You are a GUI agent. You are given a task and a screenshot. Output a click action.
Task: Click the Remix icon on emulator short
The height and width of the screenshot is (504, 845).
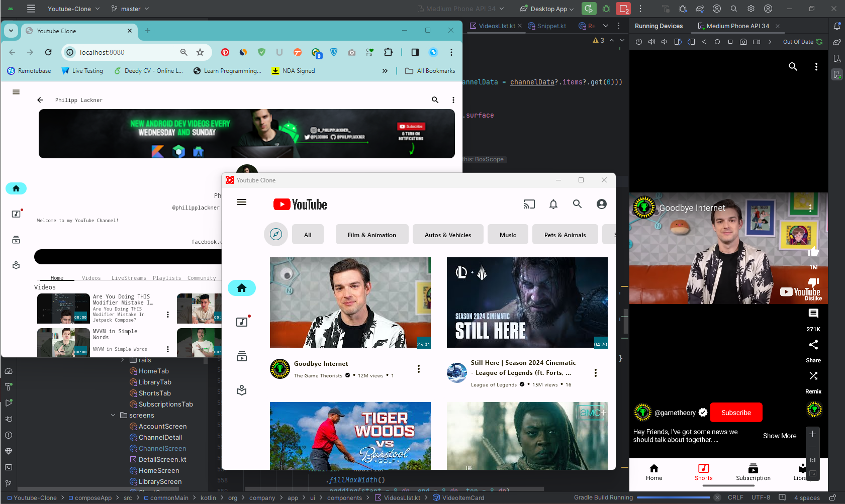(813, 376)
